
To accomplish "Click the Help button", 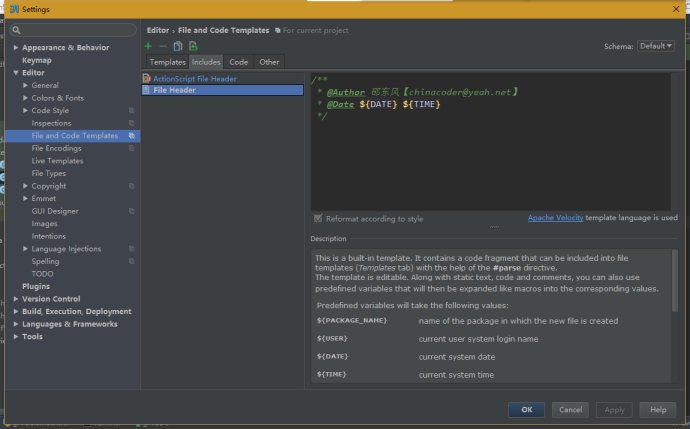I will (x=658, y=410).
